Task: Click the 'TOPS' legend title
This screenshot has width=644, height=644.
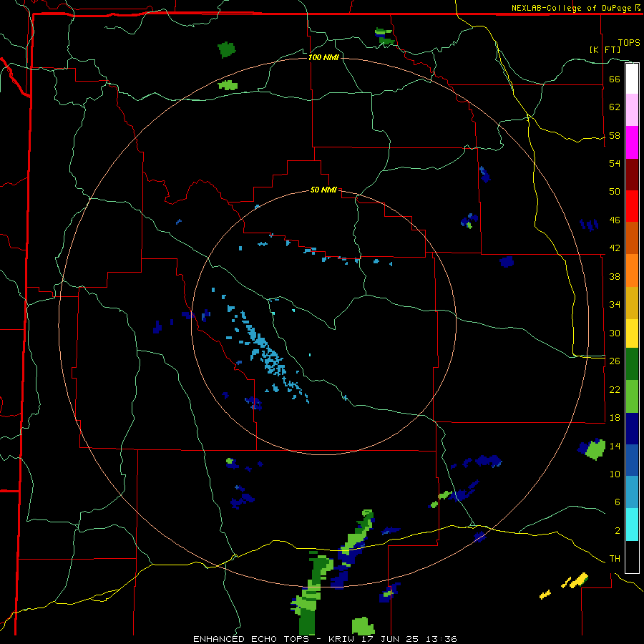Action: 629,43
